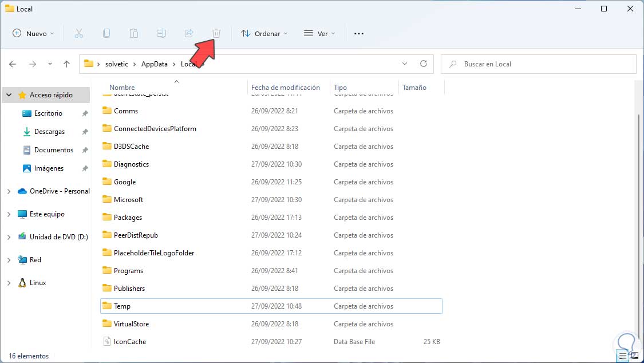The width and height of the screenshot is (644, 363).
Task: Expand the OneDrive - Personal node
Action: tap(9, 191)
